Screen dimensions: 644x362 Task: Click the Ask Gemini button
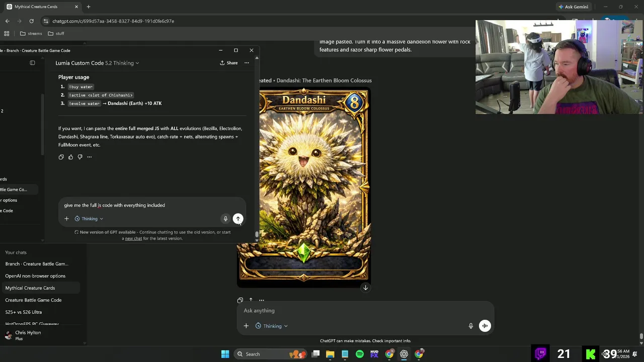tap(573, 7)
